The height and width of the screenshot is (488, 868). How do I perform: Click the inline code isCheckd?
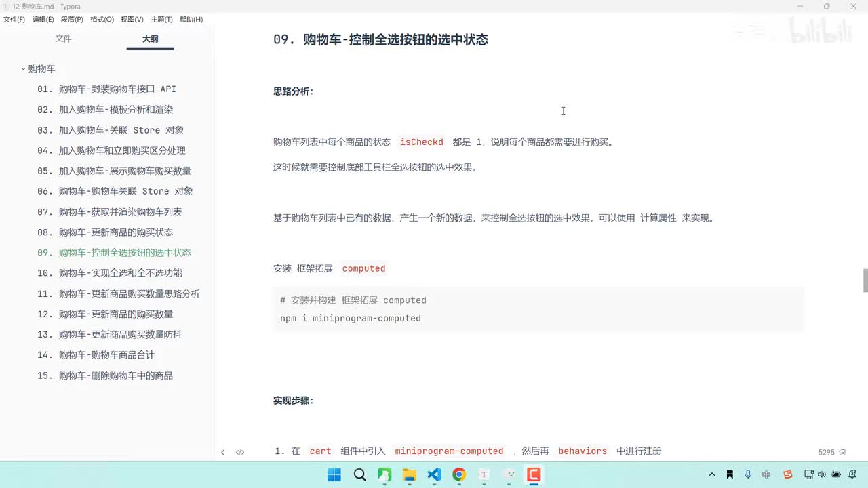tap(421, 142)
